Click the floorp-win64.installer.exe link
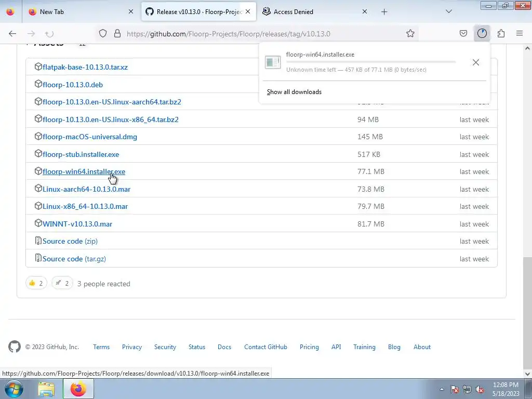532x399 pixels. [x=84, y=171]
